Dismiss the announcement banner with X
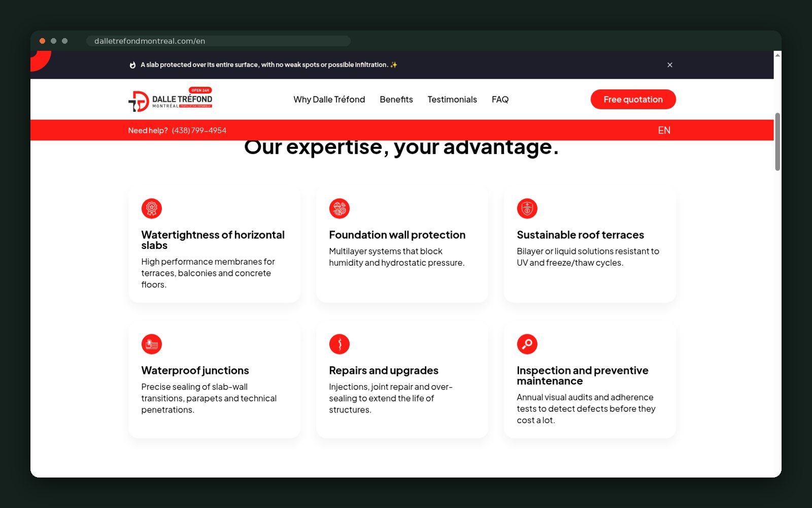 [670, 65]
